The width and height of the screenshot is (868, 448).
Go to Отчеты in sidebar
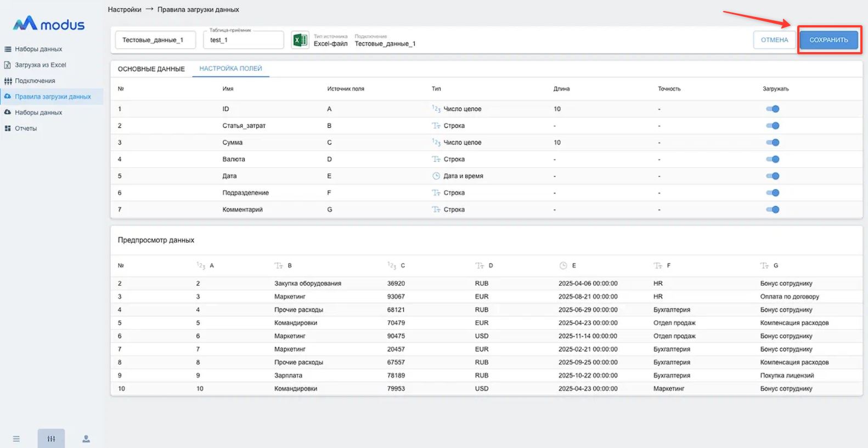pyautogui.click(x=26, y=128)
